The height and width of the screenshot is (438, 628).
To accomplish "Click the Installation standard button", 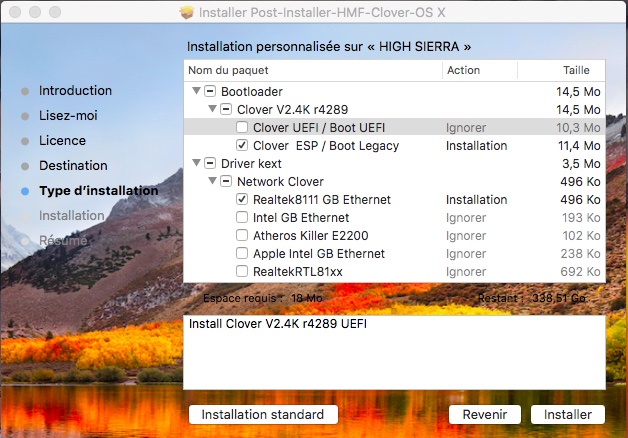I will pyautogui.click(x=263, y=414).
